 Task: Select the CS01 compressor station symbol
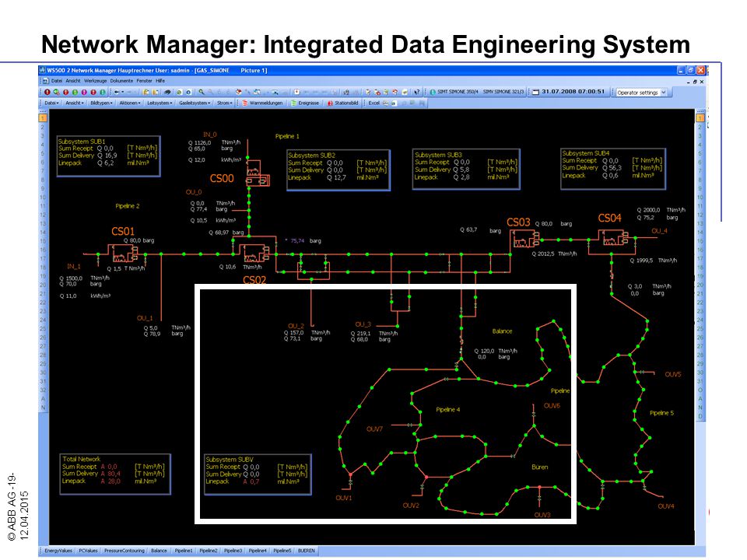point(124,253)
